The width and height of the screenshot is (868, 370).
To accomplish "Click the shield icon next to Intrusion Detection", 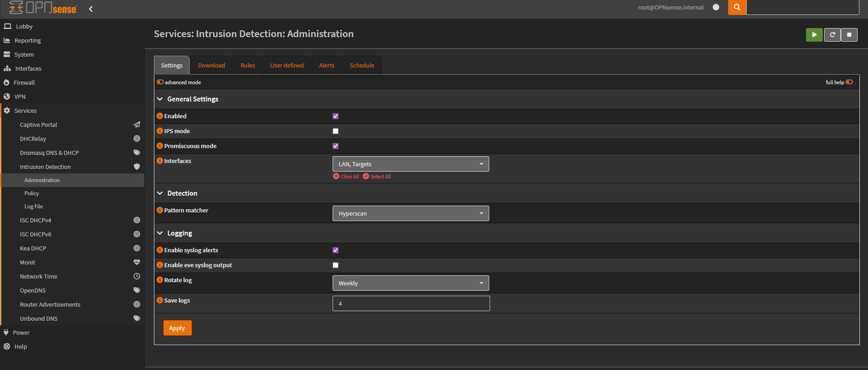I will [137, 167].
